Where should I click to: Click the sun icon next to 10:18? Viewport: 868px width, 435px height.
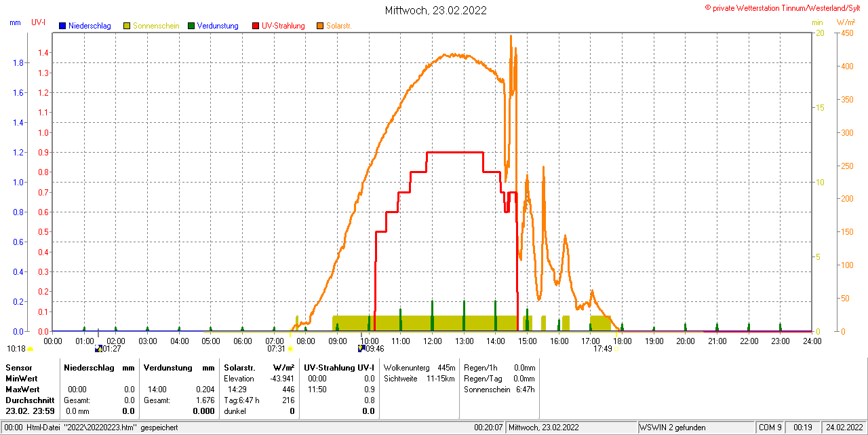(x=30, y=349)
